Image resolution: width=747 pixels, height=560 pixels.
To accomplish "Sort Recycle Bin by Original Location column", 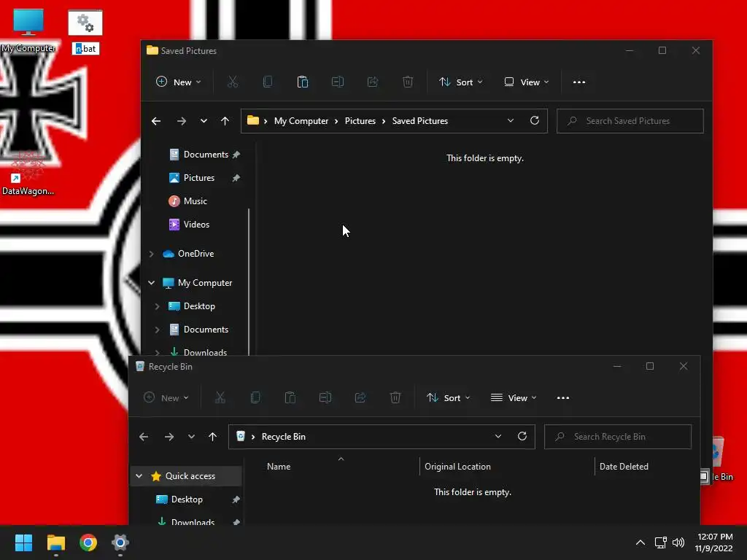I will coord(457,467).
